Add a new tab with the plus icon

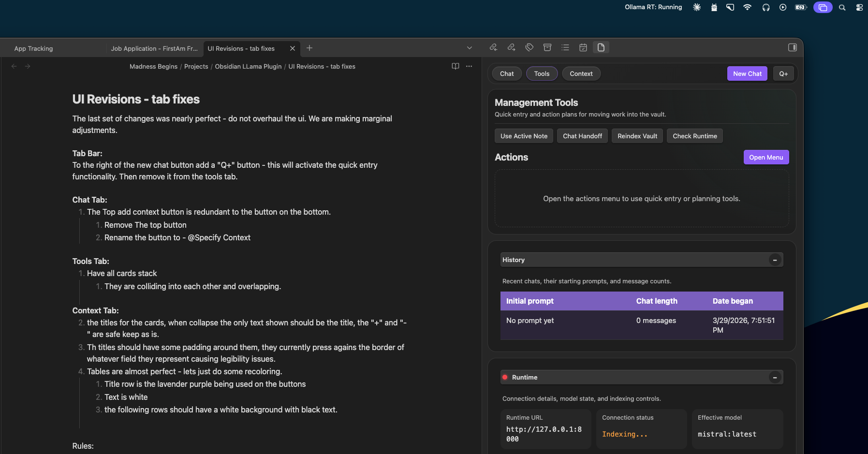coord(309,48)
